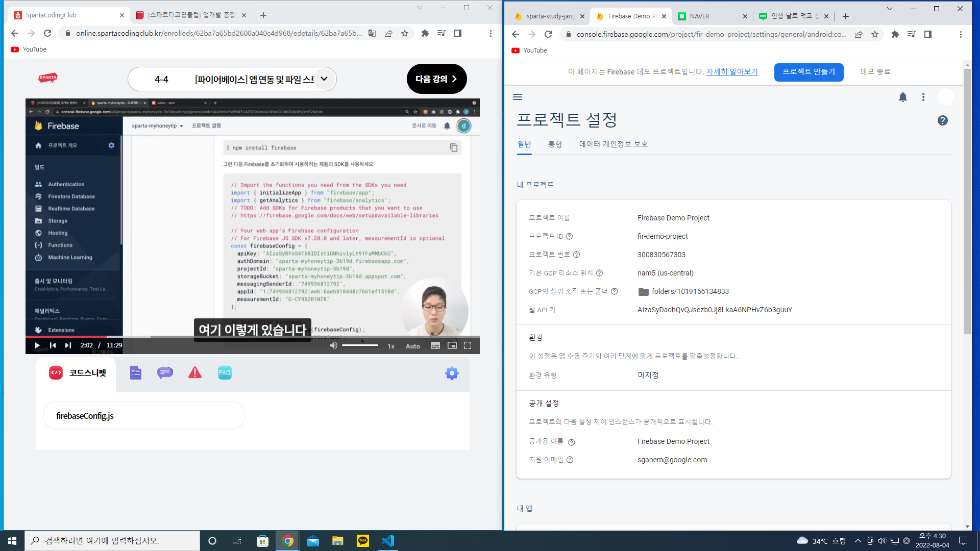This screenshot has width=980, height=551.
Task: Toggle video subtitles icon
Action: click(435, 345)
